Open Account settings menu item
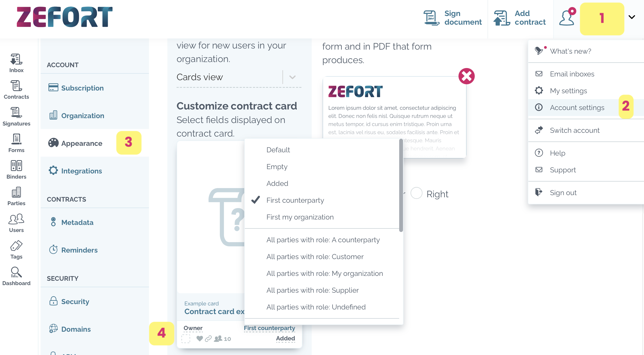644x355 pixels. 577,108
